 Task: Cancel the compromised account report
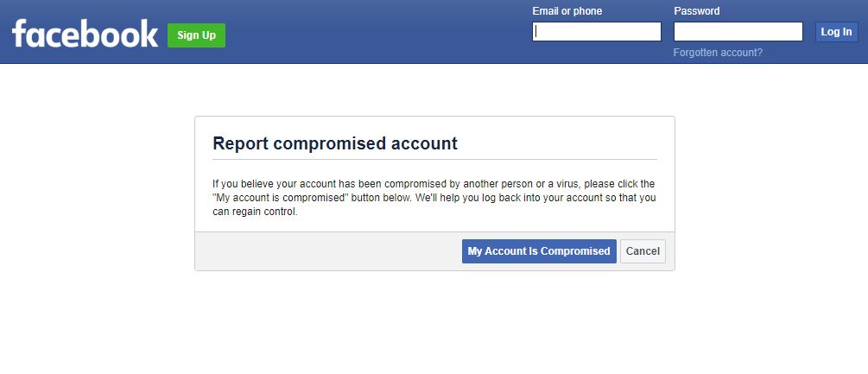click(x=642, y=251)
